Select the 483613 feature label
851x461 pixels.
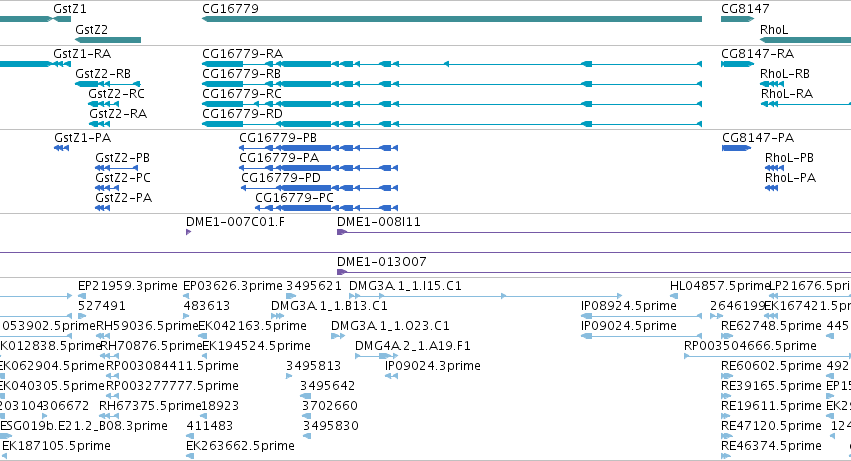(x=207, y=306)
